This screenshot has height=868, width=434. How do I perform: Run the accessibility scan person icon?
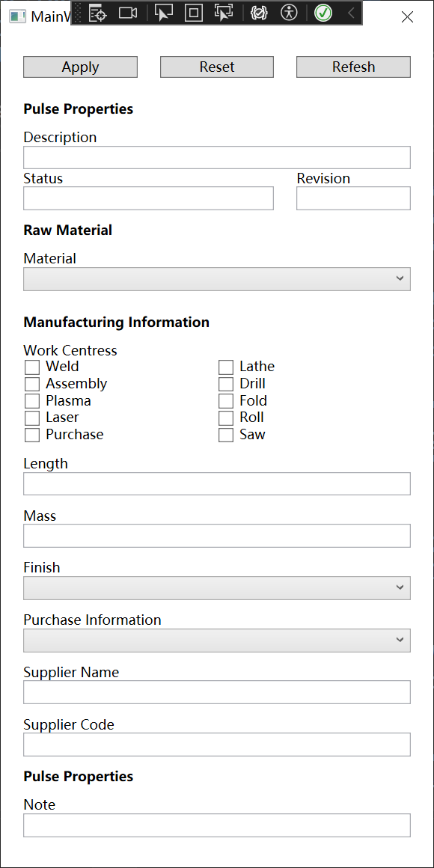[289, 13]
